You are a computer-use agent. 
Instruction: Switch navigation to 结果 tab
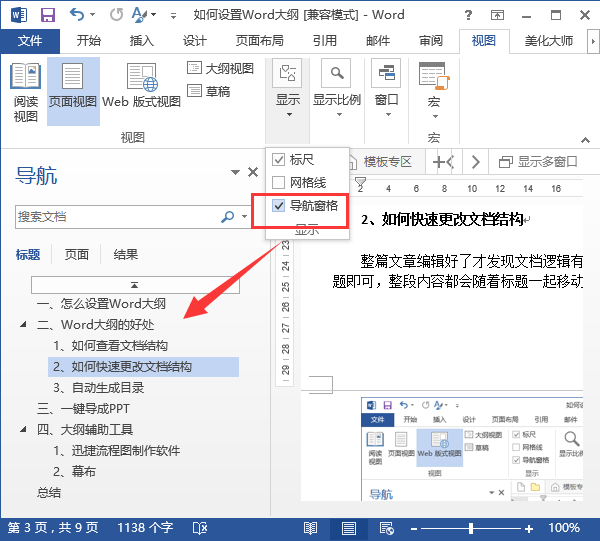click(x=126, y=254)
